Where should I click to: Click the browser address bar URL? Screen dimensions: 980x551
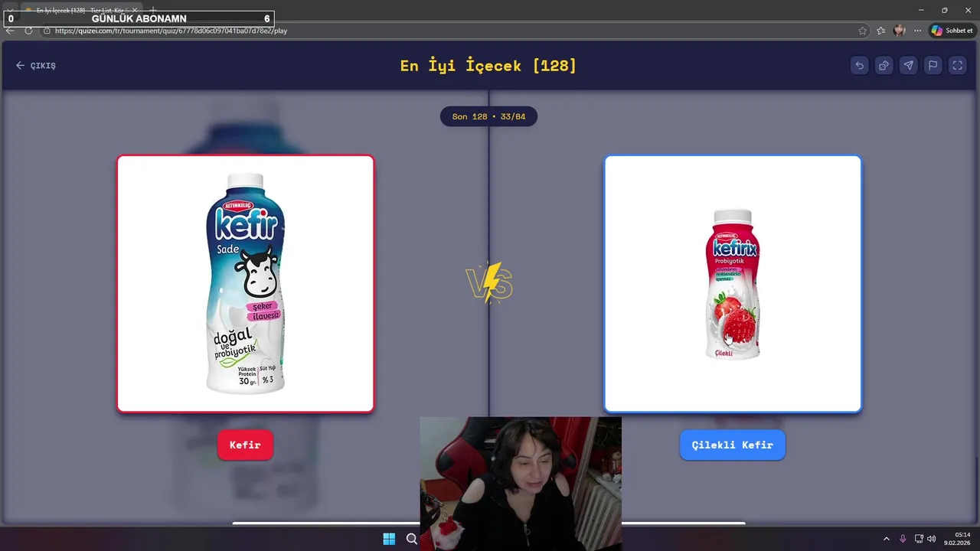(171, 31)
